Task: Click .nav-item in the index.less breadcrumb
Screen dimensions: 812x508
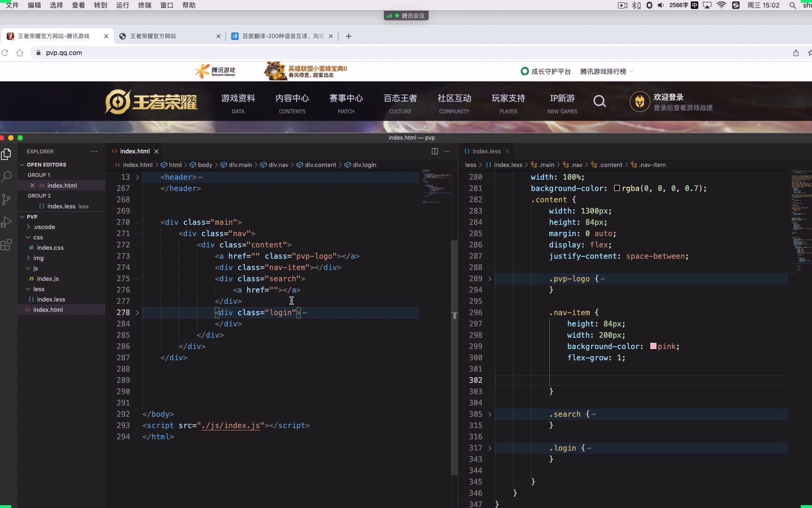Action: 648,165
